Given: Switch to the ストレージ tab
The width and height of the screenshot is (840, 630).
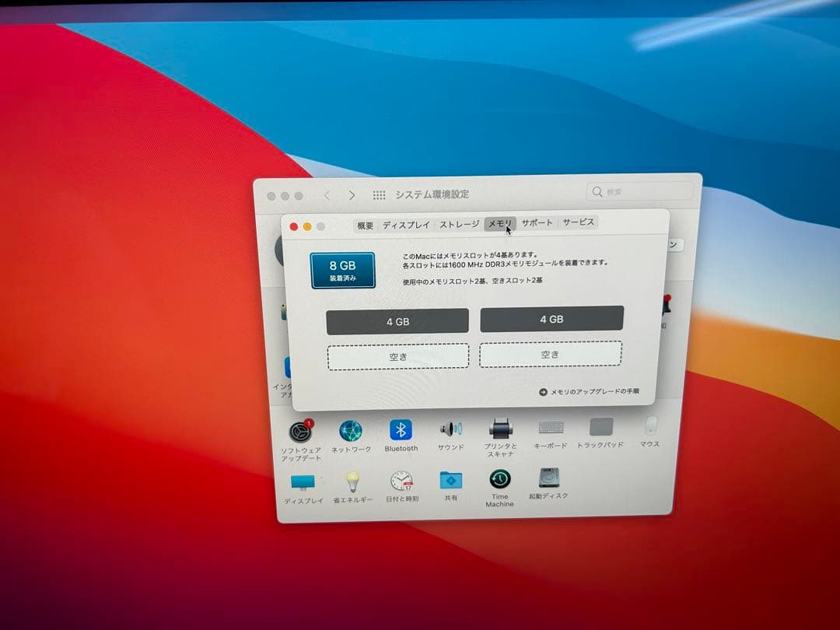Looking at the screenshot, I should click(457, 223).
